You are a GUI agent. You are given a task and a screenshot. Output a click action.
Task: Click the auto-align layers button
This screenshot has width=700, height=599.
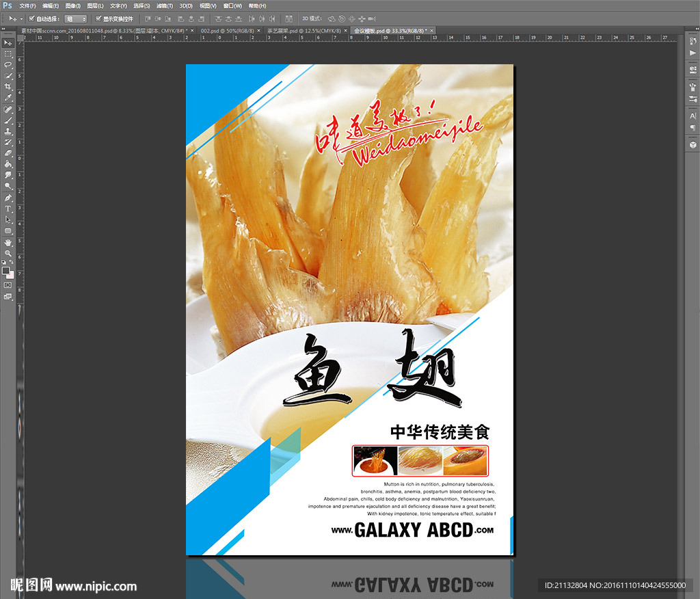pos(289,18)
